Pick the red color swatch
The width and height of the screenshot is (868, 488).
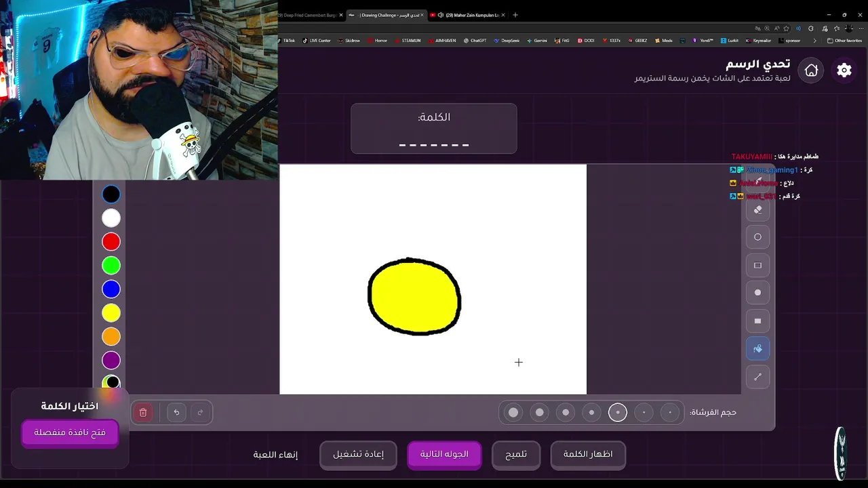point(111,242)
